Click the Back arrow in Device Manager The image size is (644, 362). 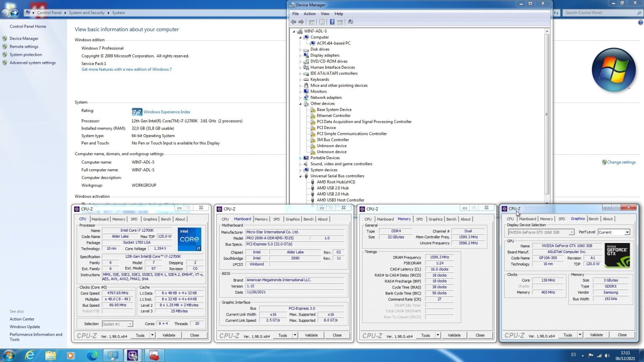(x=294, y=22)
